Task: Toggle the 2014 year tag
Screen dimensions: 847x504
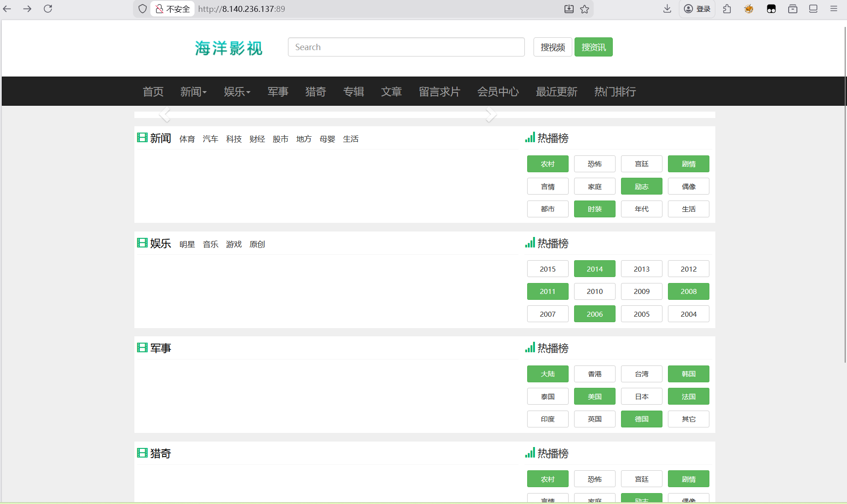Action: point(594,269)
